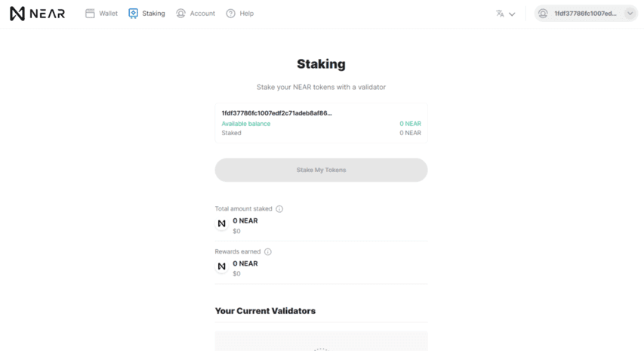This screenshot has width=644, height=351.
Task: Click the language translate icon
Action: (x=500, y=14)
